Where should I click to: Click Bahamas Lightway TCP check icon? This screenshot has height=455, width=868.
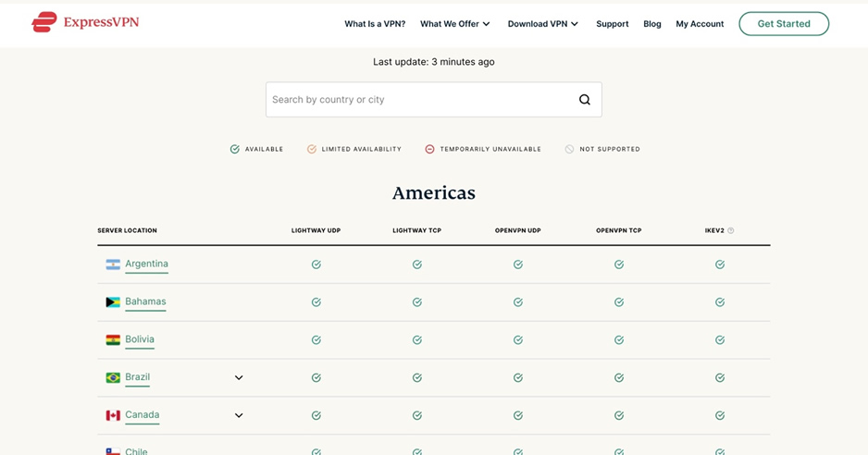click(x=416, y=302)
